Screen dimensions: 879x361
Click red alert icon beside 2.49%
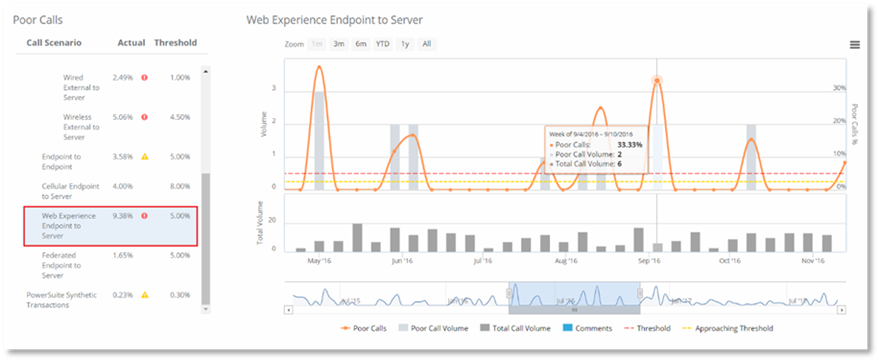[144, 77]
